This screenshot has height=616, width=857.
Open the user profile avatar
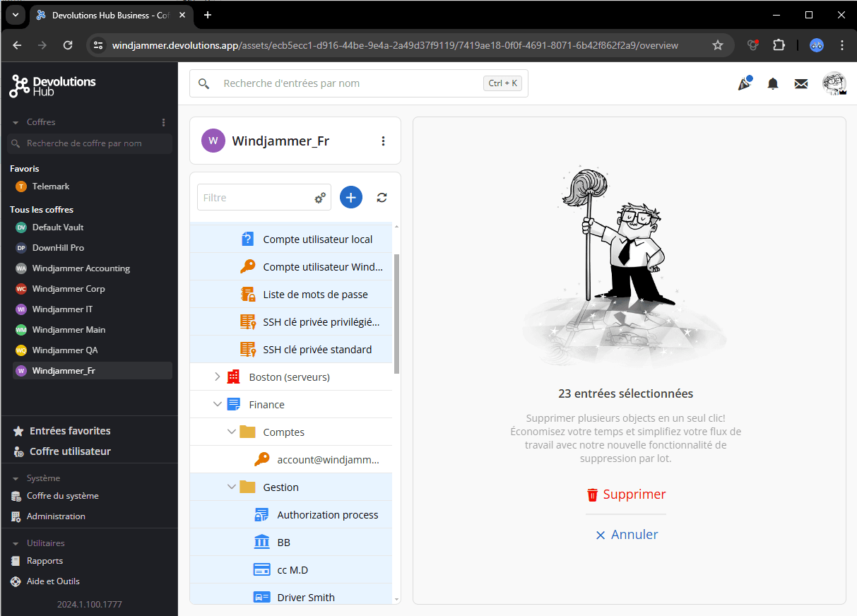(x=834, y=84)
